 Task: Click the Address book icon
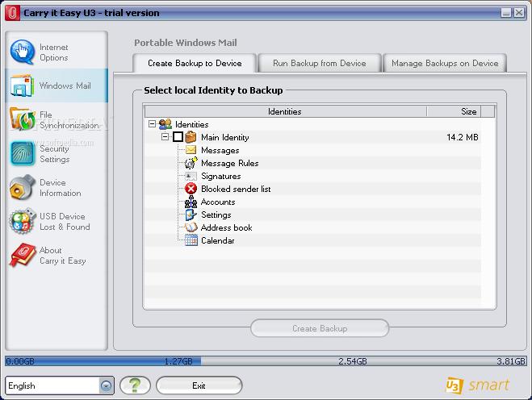point(191,227)
